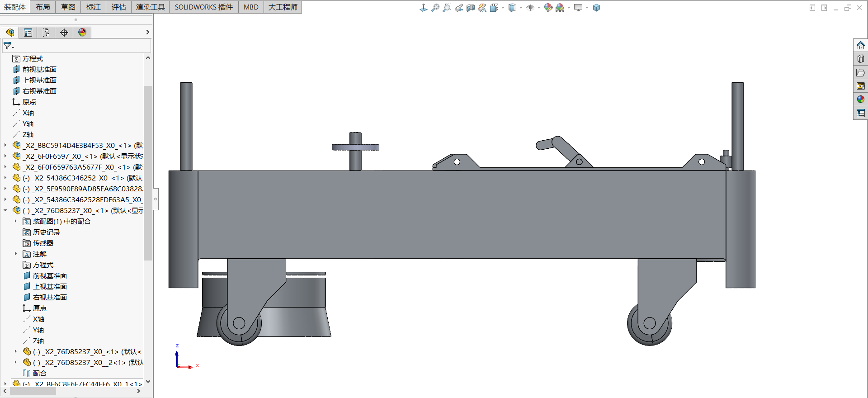Screen dimensions: 868x398
Task: Select 前视基准面 at top of tree
Action: (x=39, y=69)
